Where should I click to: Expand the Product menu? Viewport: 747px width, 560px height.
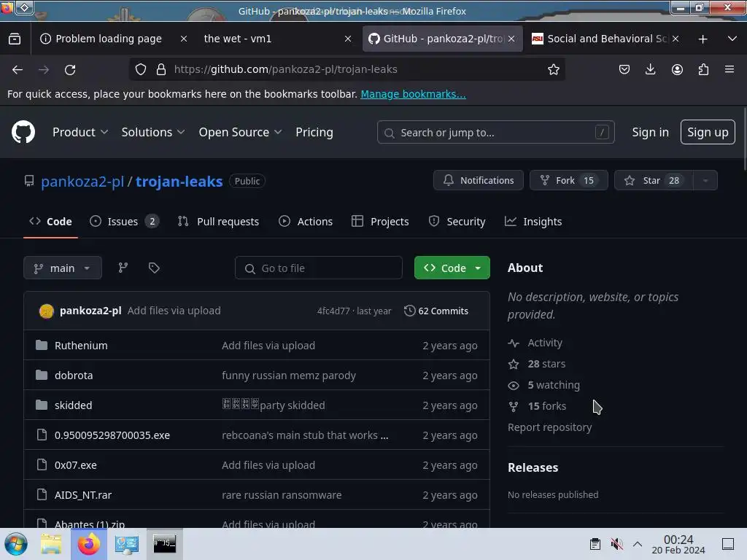(x=80, y=132)
